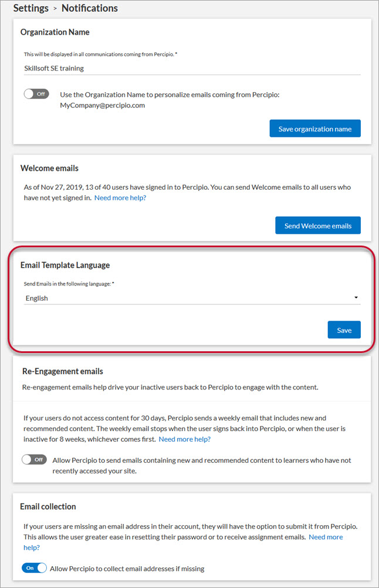Turn on the Re-Engagement emails toggle

34,460
